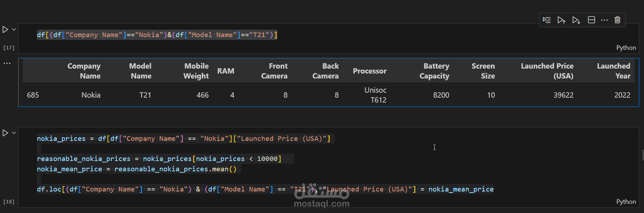Expand run options for the nokia_prices cell
644x213 pixels.
click(14, 133)
